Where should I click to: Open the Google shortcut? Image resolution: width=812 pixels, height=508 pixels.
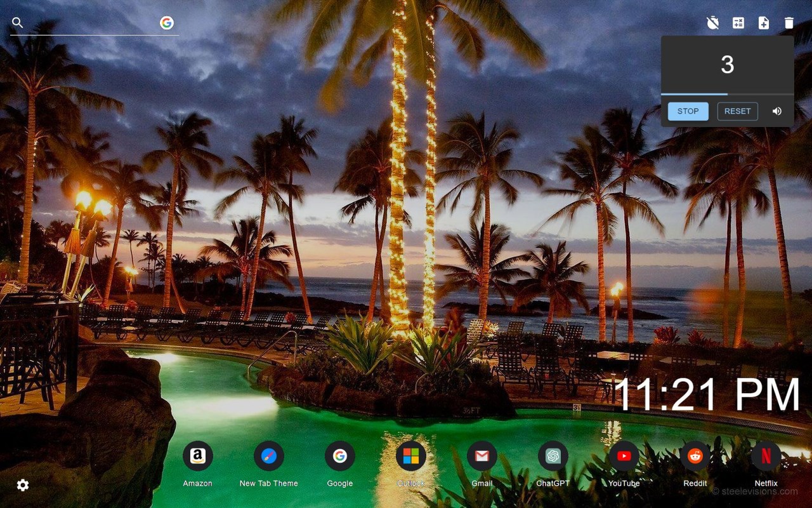340,456
